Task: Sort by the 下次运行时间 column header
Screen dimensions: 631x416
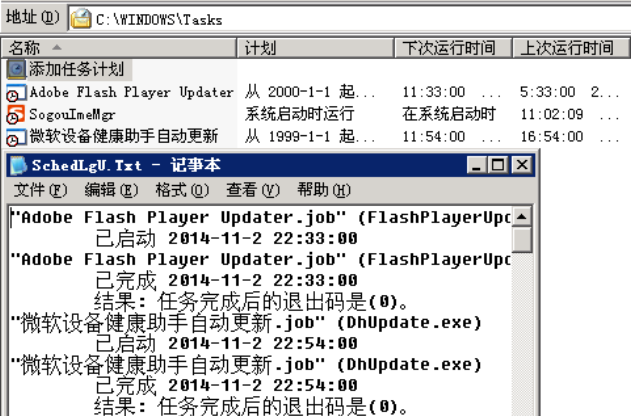Action: point(453,48)
